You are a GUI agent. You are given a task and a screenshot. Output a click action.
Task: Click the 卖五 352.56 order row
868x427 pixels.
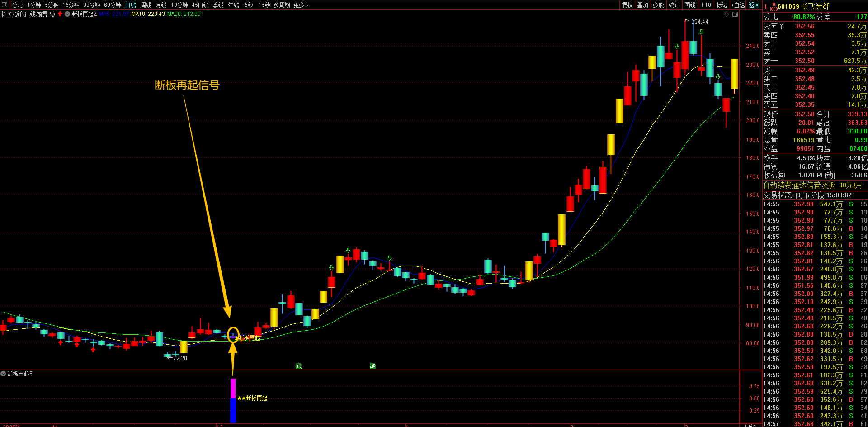coord(815,26)
